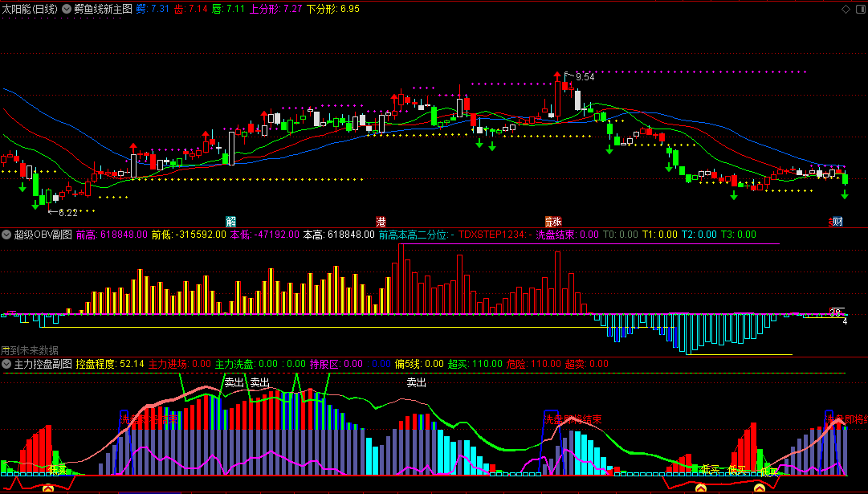868x494 pixels.
Task: Click the 本高: 618848.00 OBV value
Action: [x=339, y=235]
